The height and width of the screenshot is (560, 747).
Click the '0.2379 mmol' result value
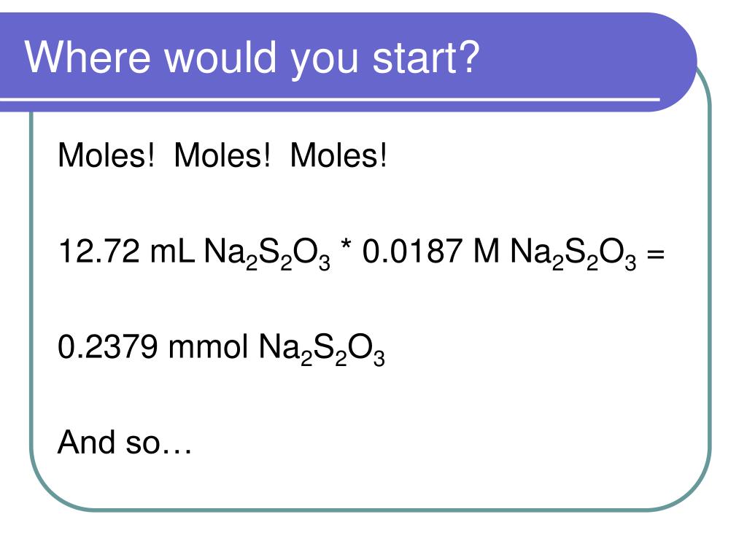pyautogui.click(x=152, y=346)
